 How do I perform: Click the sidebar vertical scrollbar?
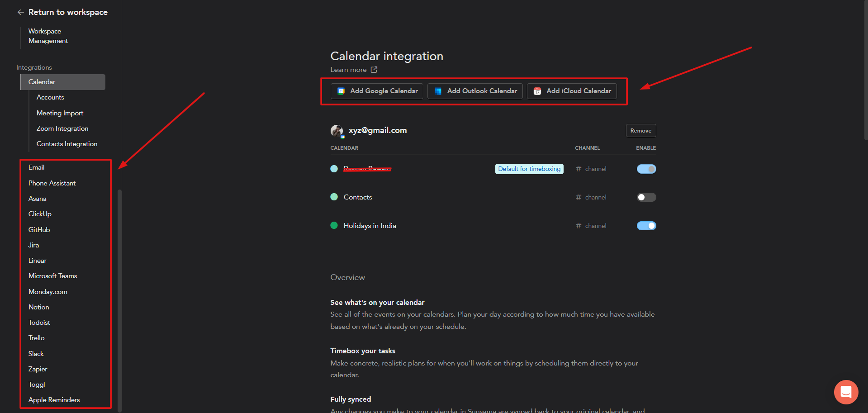click(119, 301)
